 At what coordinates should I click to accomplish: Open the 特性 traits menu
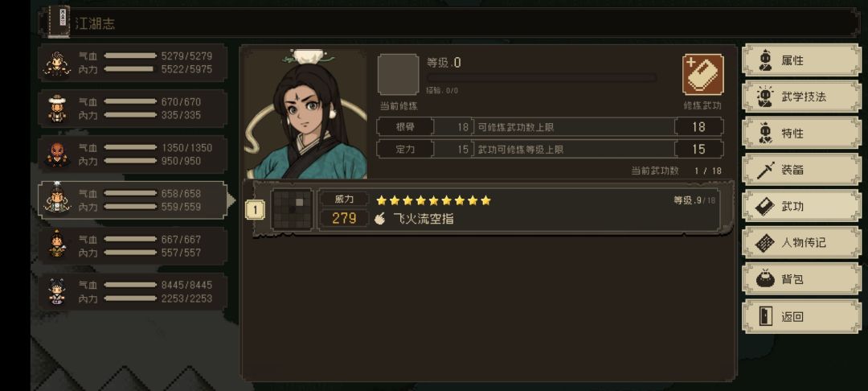click(x=801, y=134)
